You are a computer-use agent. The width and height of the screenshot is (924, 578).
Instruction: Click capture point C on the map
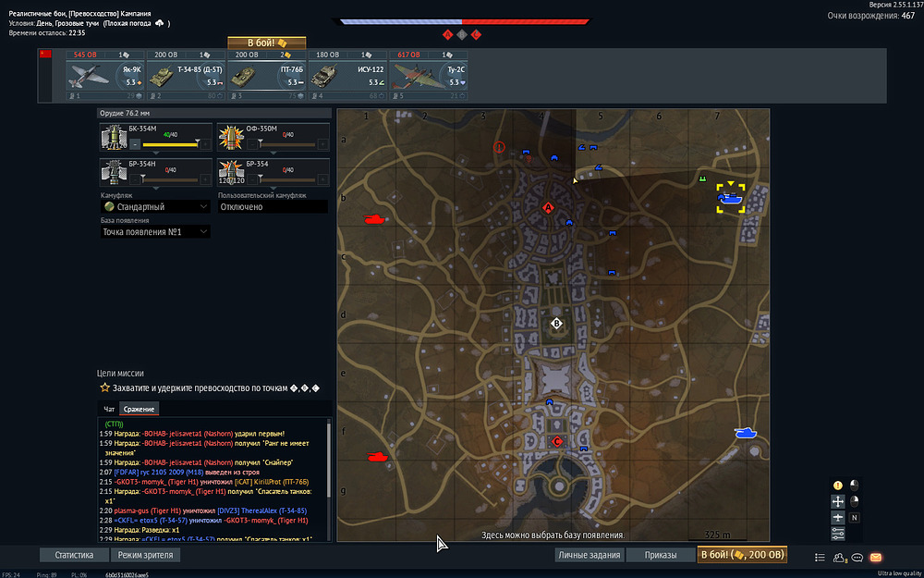557,441
